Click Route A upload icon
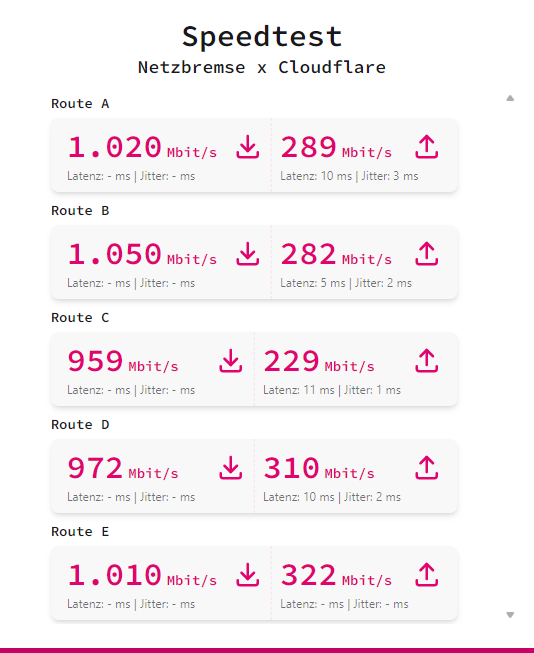The width and height of the screenshot is (534, 653). coord(427,147)
